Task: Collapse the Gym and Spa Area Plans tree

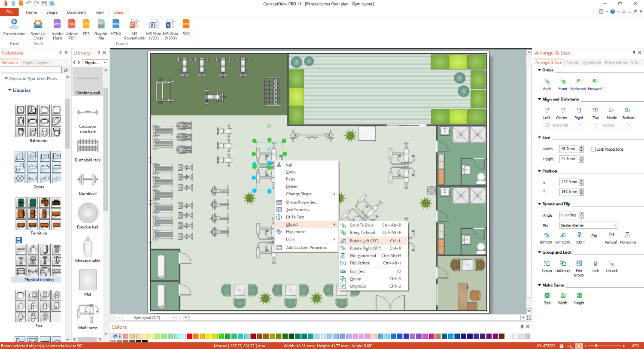Action: pos(6,79)
